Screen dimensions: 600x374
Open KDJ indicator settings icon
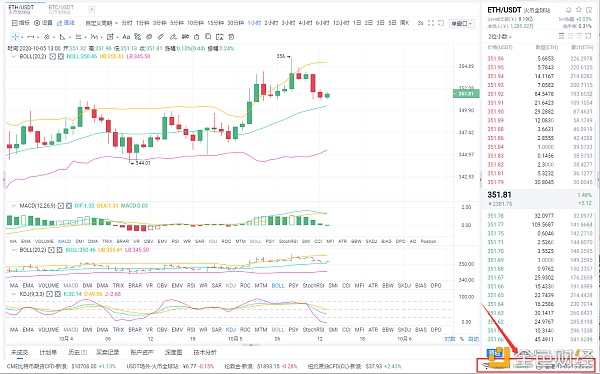(x=50, y=294)
